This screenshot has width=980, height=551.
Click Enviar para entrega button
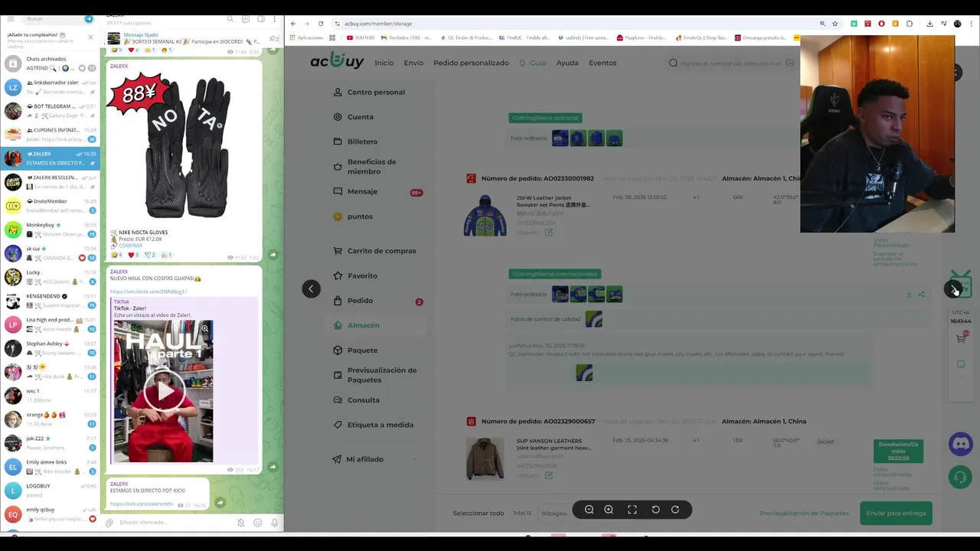tap(896, 513)
